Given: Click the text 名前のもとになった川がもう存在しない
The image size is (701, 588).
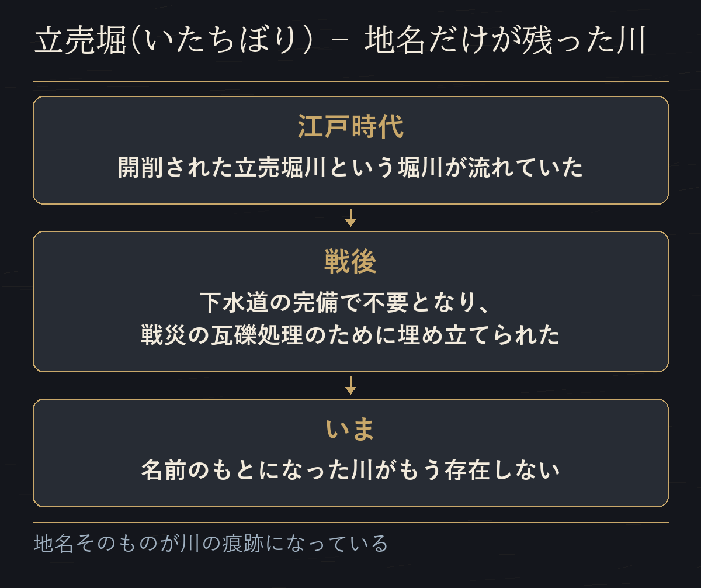Looking at the screenshot, I should [x=350, y=471].
